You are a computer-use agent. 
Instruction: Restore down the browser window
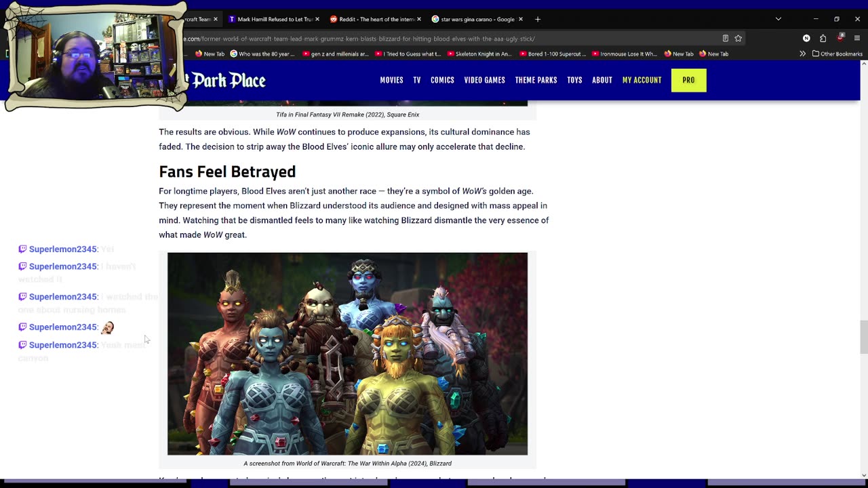[837, 19]
